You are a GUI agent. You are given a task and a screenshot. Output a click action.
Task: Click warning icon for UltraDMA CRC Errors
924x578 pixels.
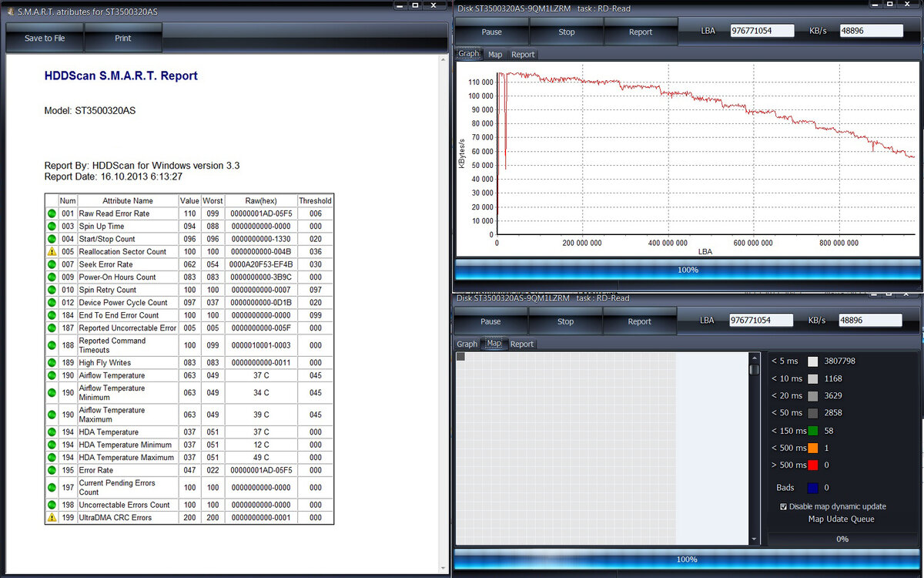pyautogui.click(x=52, y=517)
